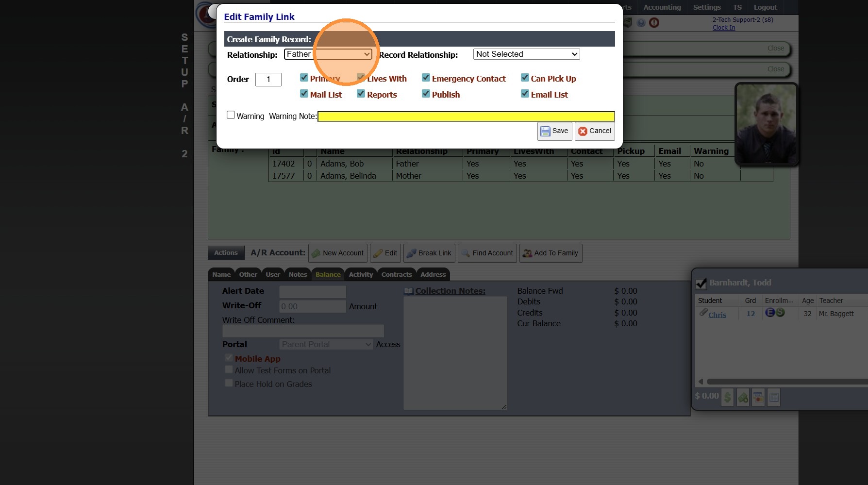This screenshot has height=485, width=868.
Task: Open the Parent Portal access dropdown
Action: (326, 344)
